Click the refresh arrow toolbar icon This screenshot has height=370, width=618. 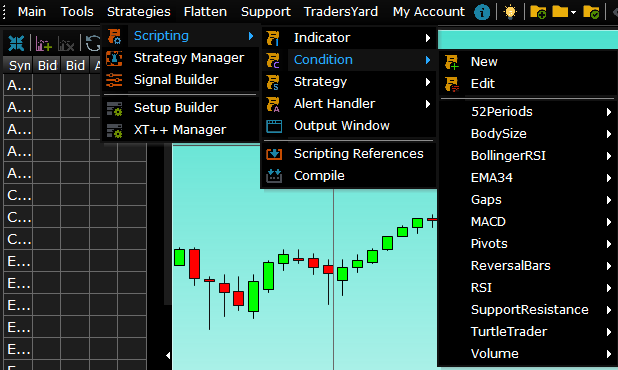[x=93, y=43]
